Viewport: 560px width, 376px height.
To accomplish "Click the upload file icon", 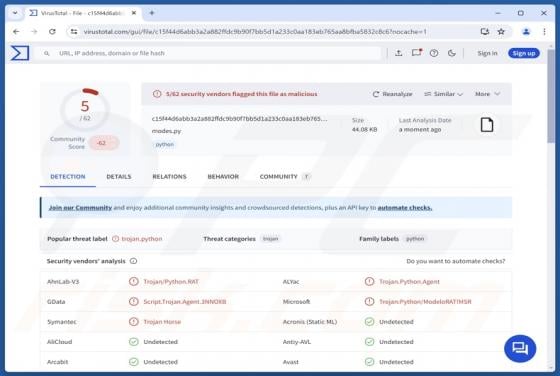I will [399, 53].
